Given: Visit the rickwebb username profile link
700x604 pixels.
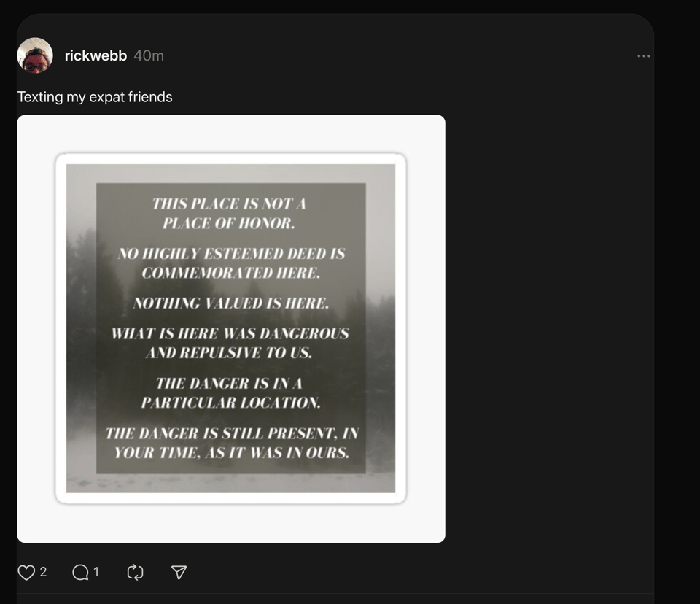Looking at the screenshot, I should pyautogui.click(x=96, y=56).
